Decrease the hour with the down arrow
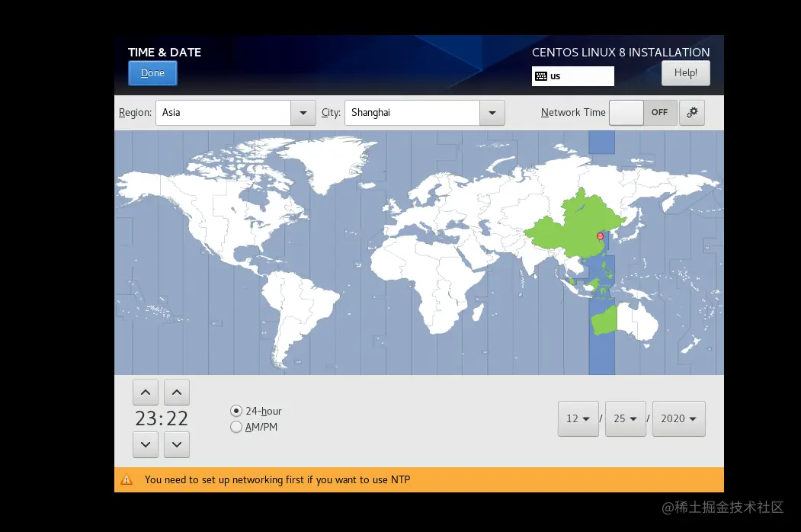 click(146, 444)
